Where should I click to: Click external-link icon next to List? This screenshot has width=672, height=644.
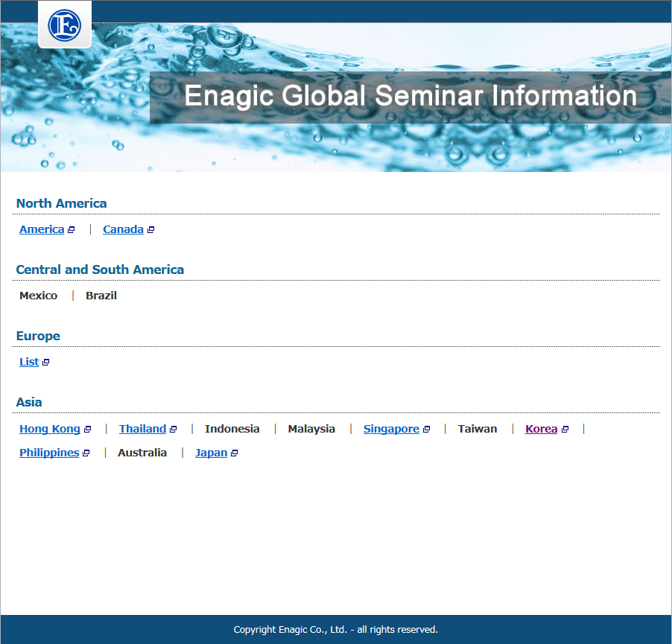45,363
